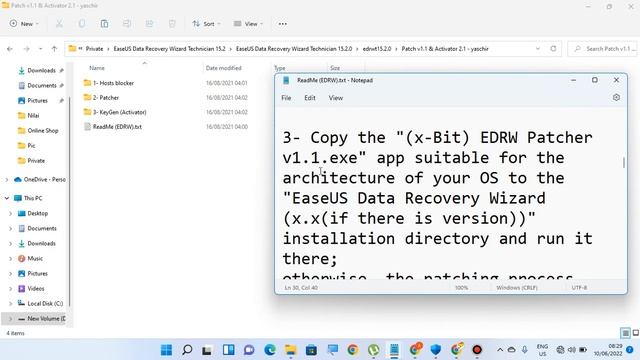Open the Widgets taskbar icon

pyautogui.click(x=229, y=350)
